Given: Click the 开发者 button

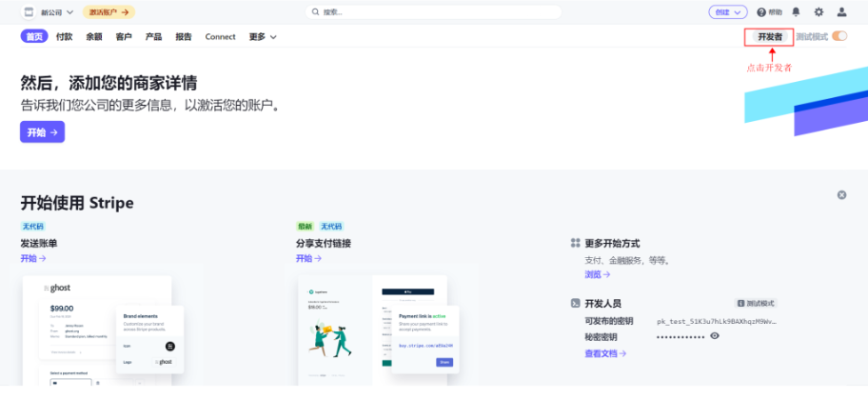Looking at the screenshot, I should 769,36.
